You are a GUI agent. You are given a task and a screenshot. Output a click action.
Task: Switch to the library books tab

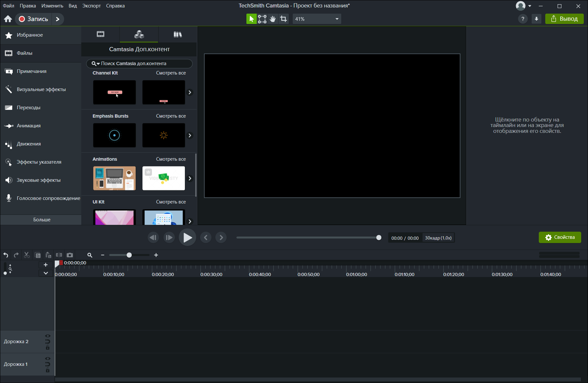point(178,34)
